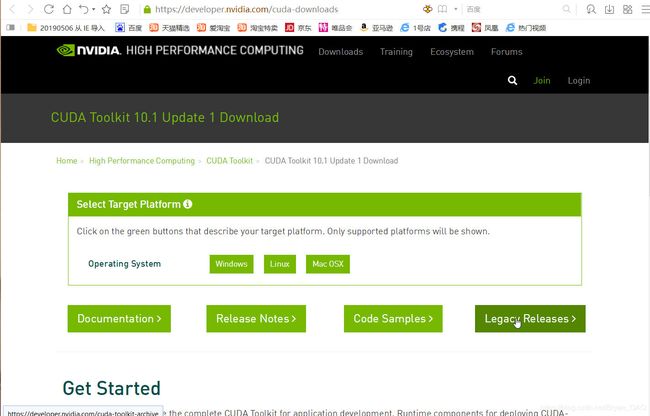
Task: Click the green padlock security icon
Action: (147, 9)
